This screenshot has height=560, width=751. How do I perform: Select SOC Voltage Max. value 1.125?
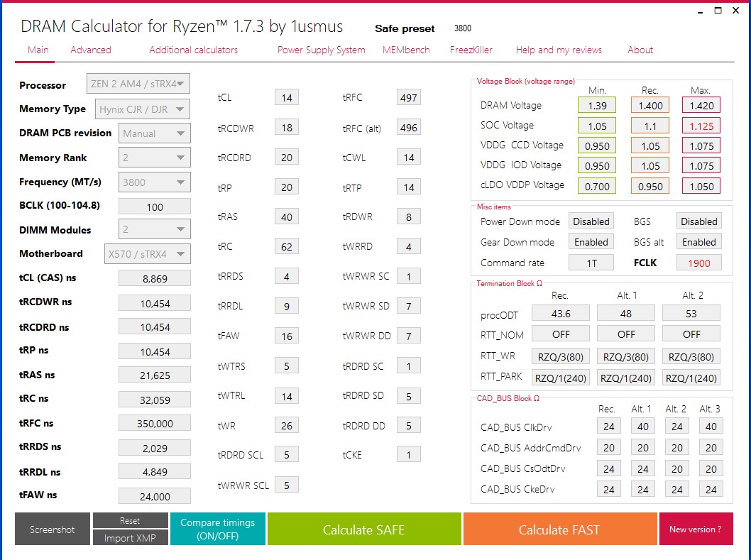(701, 126)
